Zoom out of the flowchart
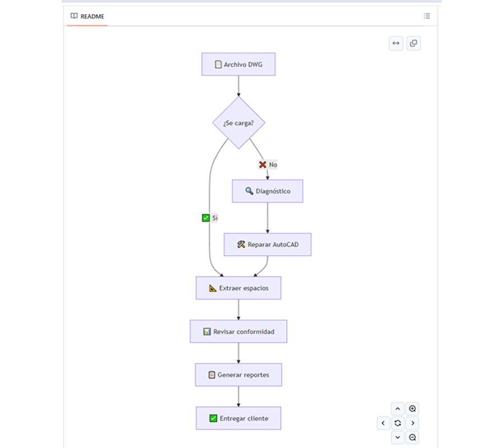This screenshot has height=448, width=504. click(x=412, y=437)
